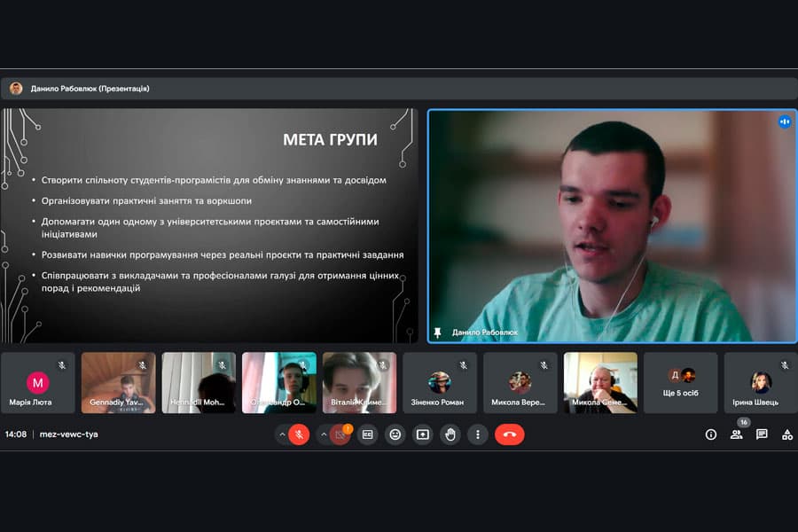This screenshot has width=798, height=532.
Task: Select Микола Вере... participant tile
Action: (x=520, y=382)
